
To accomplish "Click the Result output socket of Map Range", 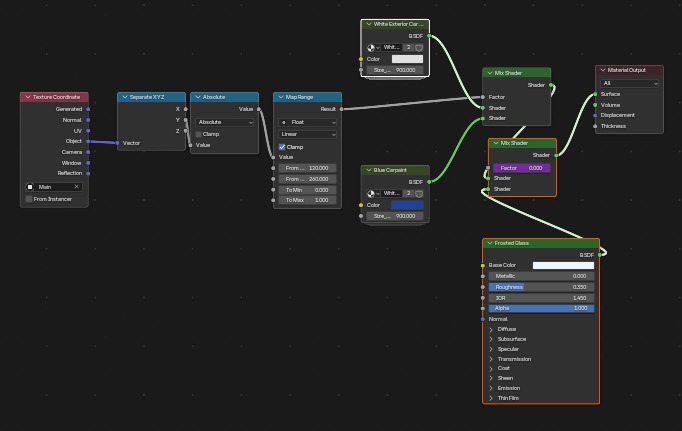I will tap(341, 109).
